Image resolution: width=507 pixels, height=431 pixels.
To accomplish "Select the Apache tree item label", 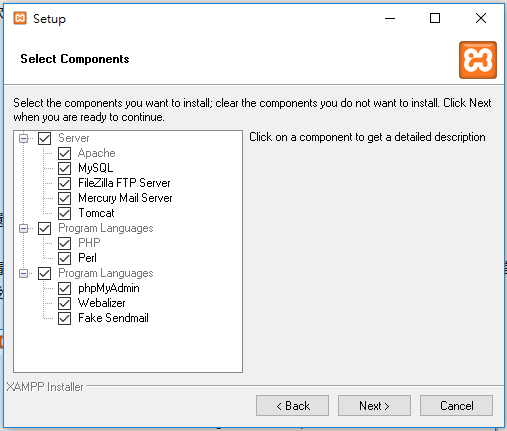I will [97, 153].
